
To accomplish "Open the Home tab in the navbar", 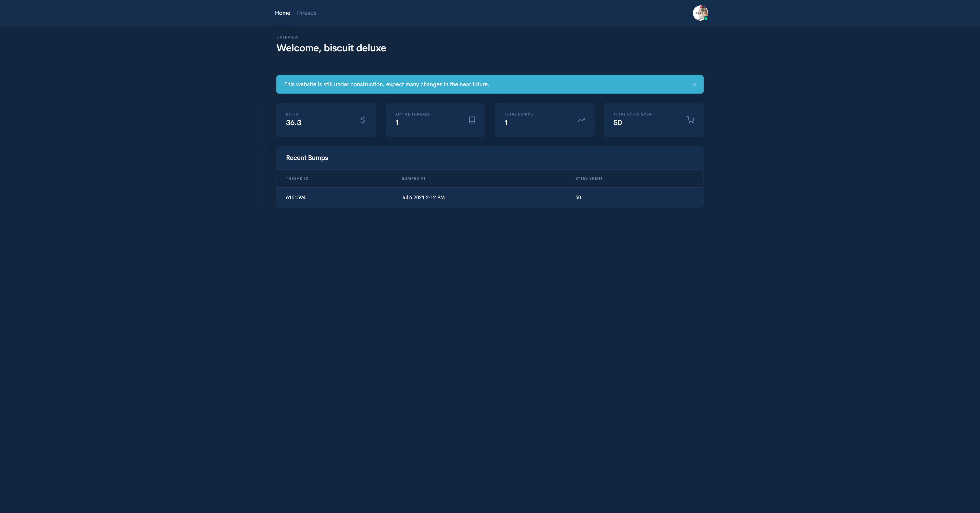I will [282, 13].
